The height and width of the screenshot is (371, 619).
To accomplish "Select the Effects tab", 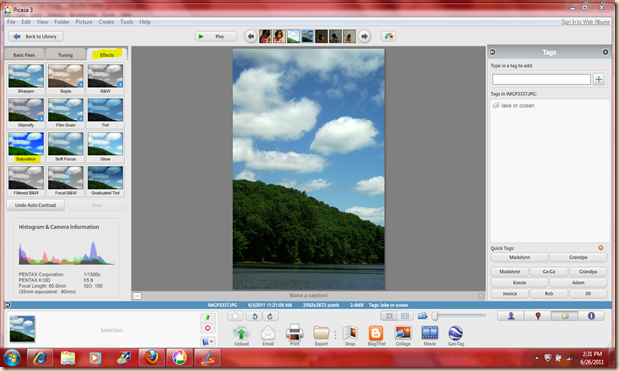I will click(x=107, y=54).
